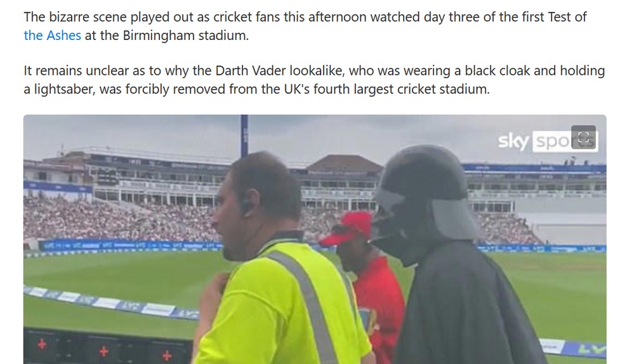
Task: Click the steward's black earpiece
Action: (x=246, y=207)
